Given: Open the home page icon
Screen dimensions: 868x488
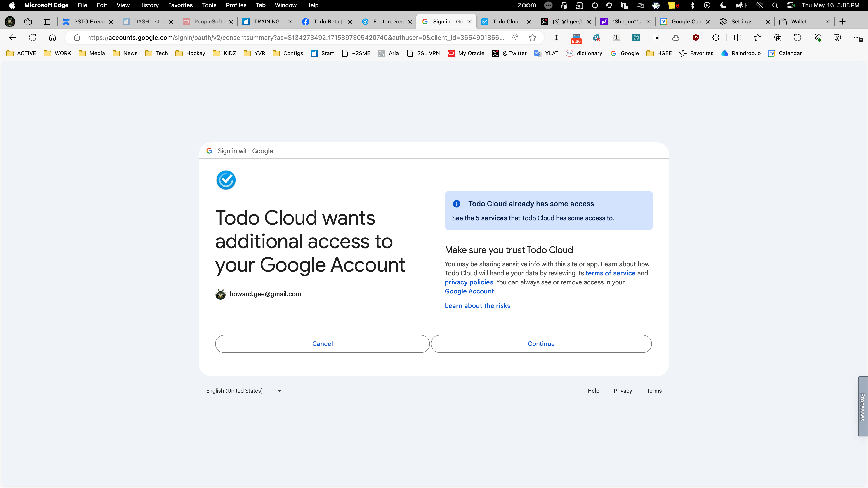Looking at the screenshot, I should [x=52, y=37].
